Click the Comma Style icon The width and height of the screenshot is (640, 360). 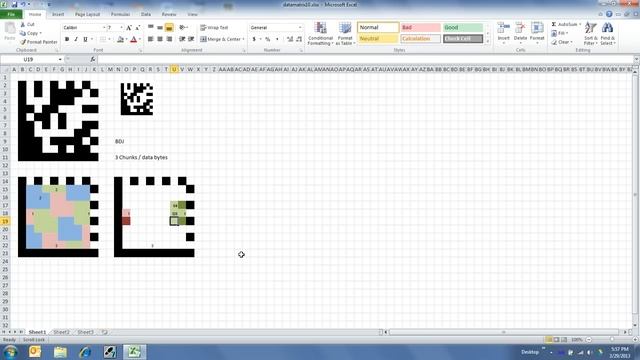(x=277, y=39)
